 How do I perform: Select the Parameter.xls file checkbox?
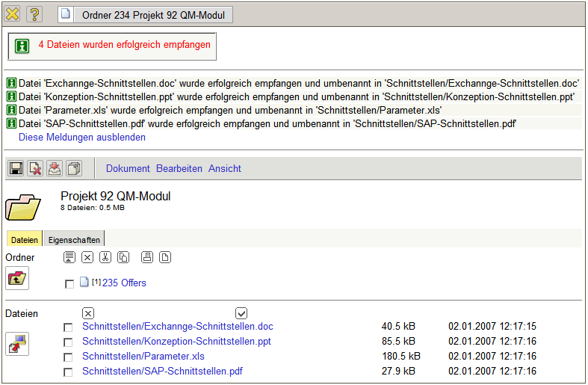tap(69, 357)
